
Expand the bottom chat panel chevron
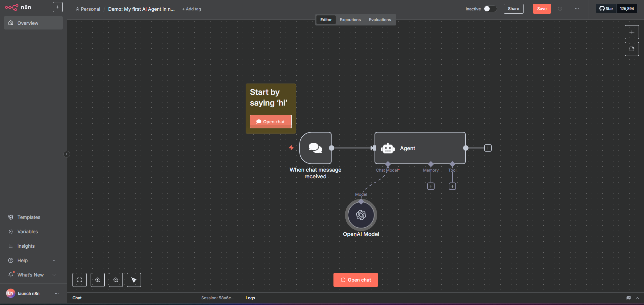coord(637,298)
